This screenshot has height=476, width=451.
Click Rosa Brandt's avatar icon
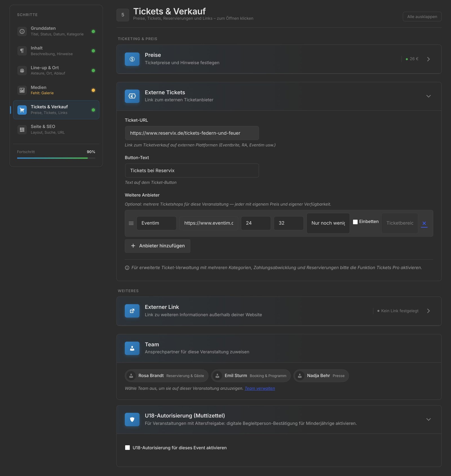pos(131,376)
